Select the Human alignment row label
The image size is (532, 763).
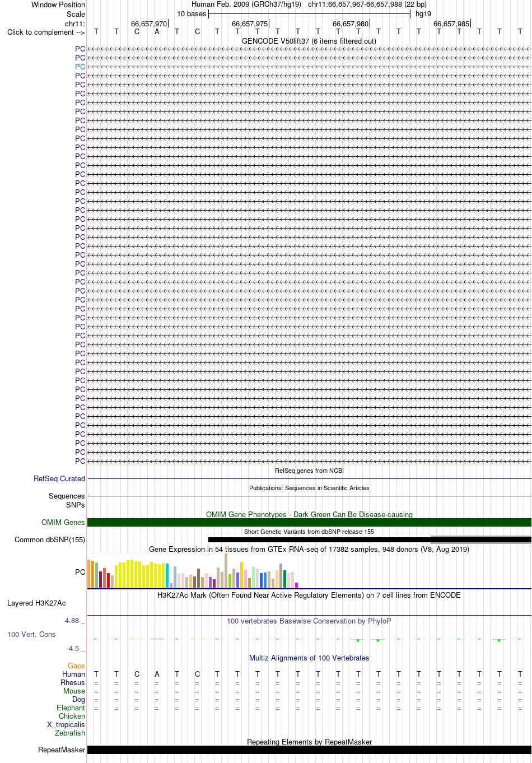pos(73,674)
